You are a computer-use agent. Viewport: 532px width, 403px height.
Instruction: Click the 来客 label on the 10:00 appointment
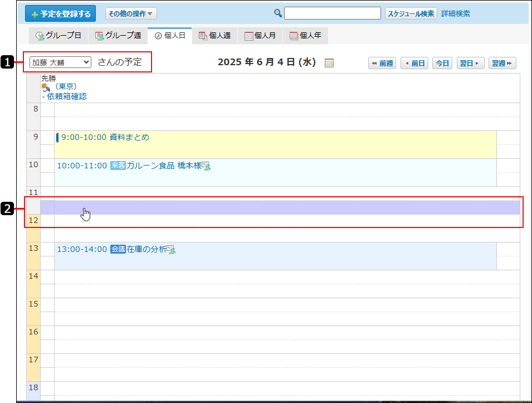point(118,166)
